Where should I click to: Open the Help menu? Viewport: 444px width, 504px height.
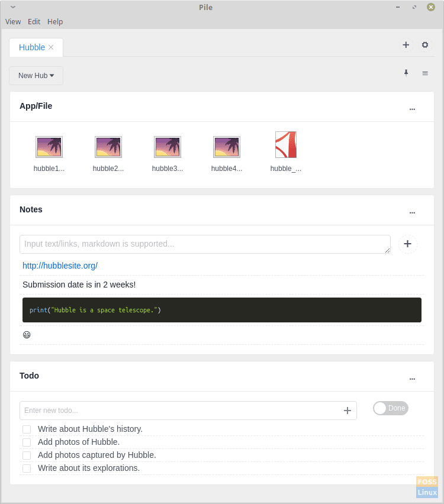coord(55,21)
